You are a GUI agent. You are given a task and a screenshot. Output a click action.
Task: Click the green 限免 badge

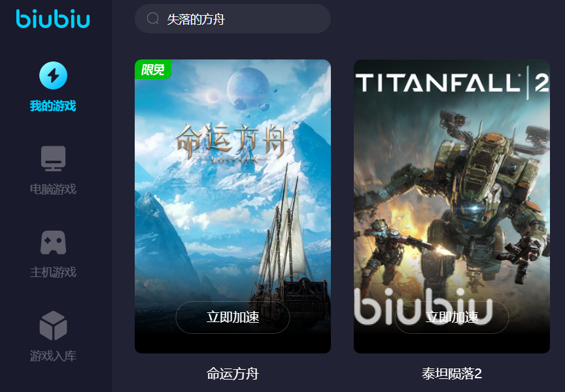click(x=153, y=69)
